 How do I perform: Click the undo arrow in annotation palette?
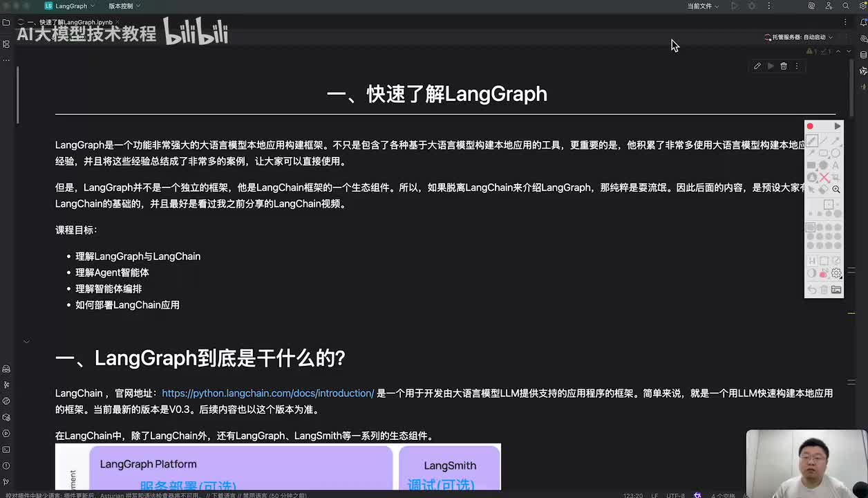point(812,290)
